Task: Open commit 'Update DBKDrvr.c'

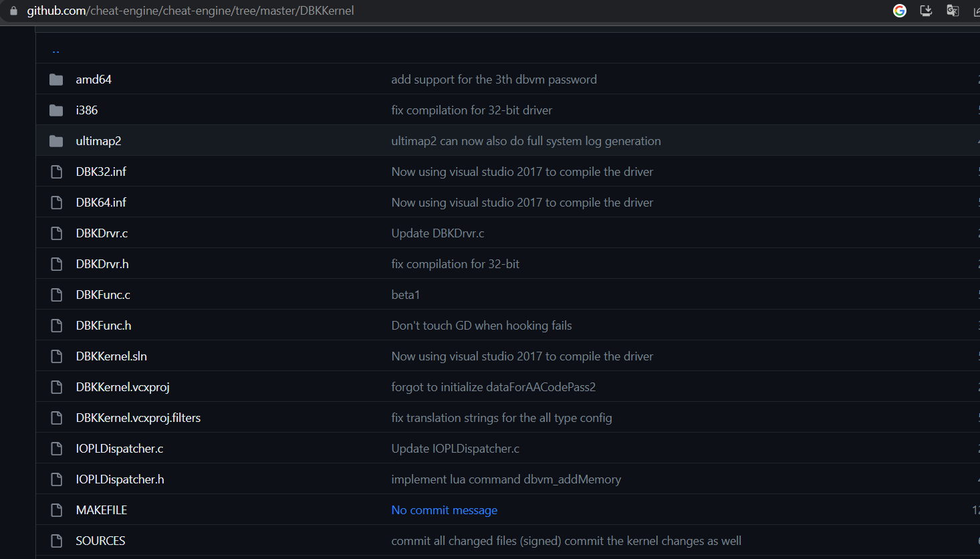Action: [438, 233]
